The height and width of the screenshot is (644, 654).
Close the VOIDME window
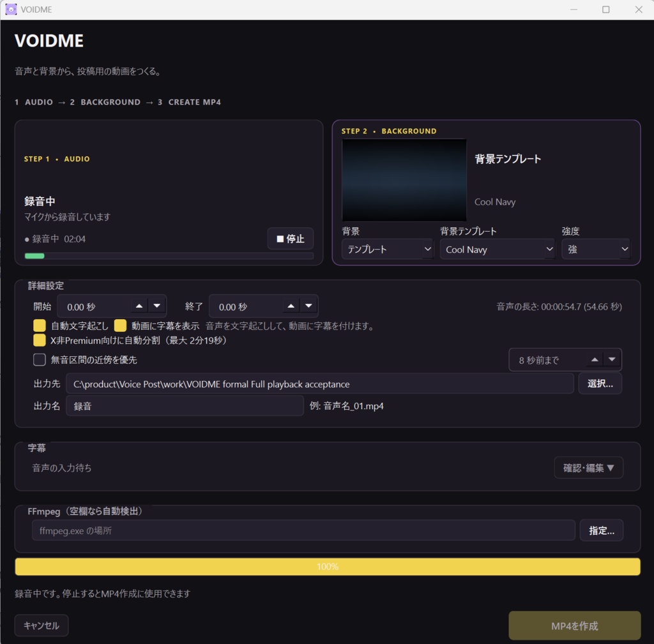click(x=639, y=9)
